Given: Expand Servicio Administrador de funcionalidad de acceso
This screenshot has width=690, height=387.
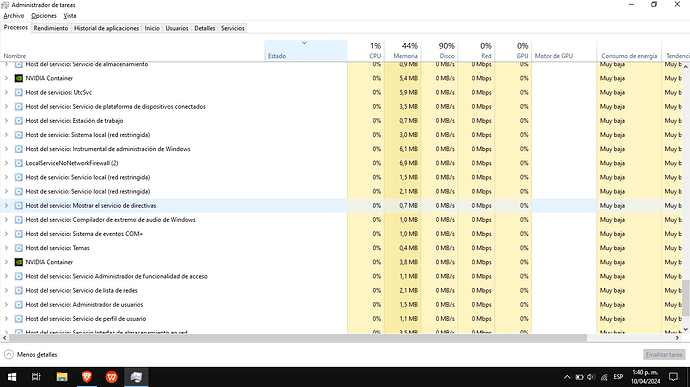Looking at the screenshot, I should click(6, 276).
